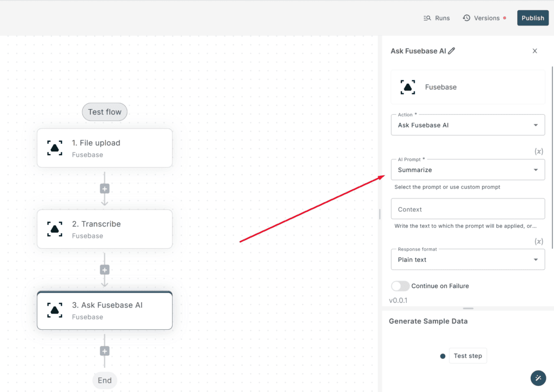Select the 3. Ask Fusebase AI step
This screenshot has width=554, height=392.
click(104, 310)
